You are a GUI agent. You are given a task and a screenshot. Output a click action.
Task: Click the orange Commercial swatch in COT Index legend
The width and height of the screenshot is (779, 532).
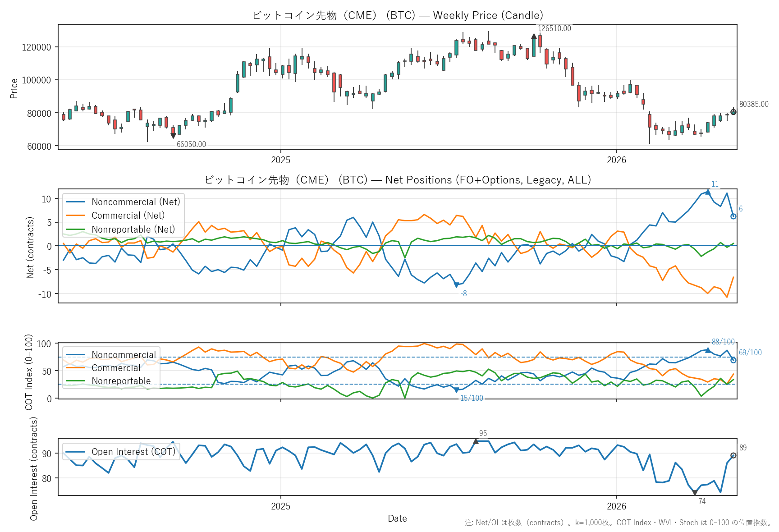(75, 368)
